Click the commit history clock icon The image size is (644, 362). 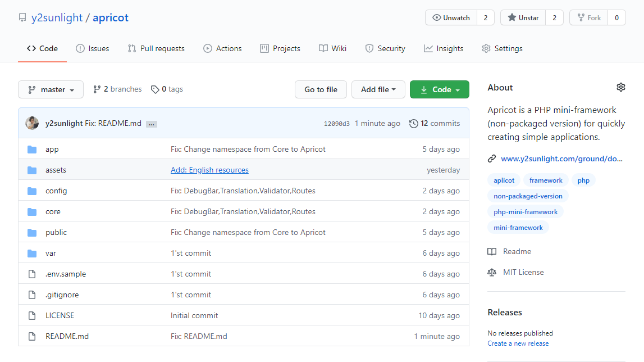pos(414,123)
